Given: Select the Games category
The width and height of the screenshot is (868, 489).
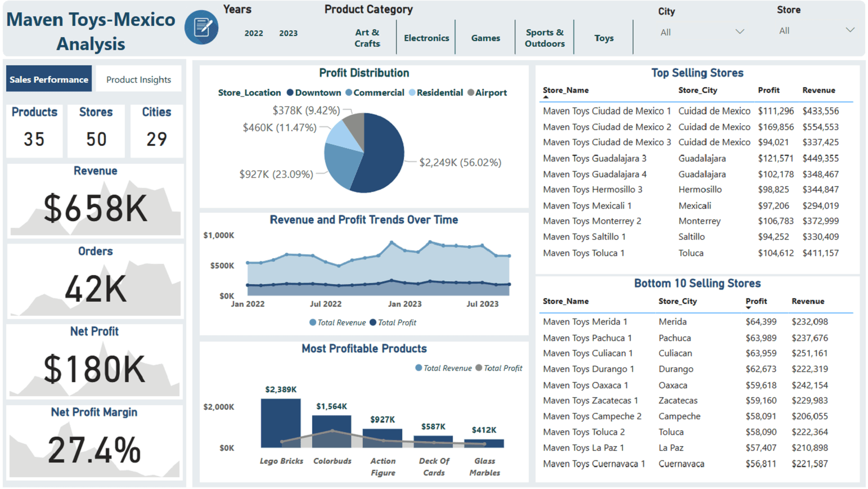Looking at the screenshot, I should [485, 38].
